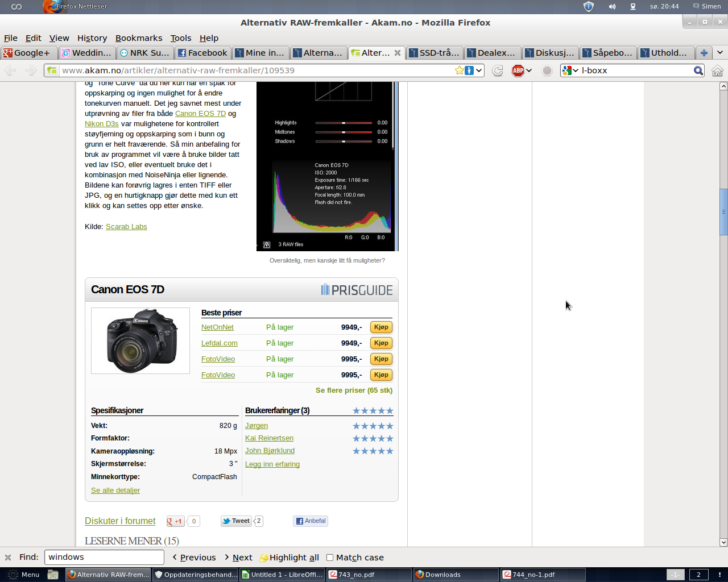Open Se alle detaljer link
This screenshot has height=582, width=728.
(x=115, y=490)
